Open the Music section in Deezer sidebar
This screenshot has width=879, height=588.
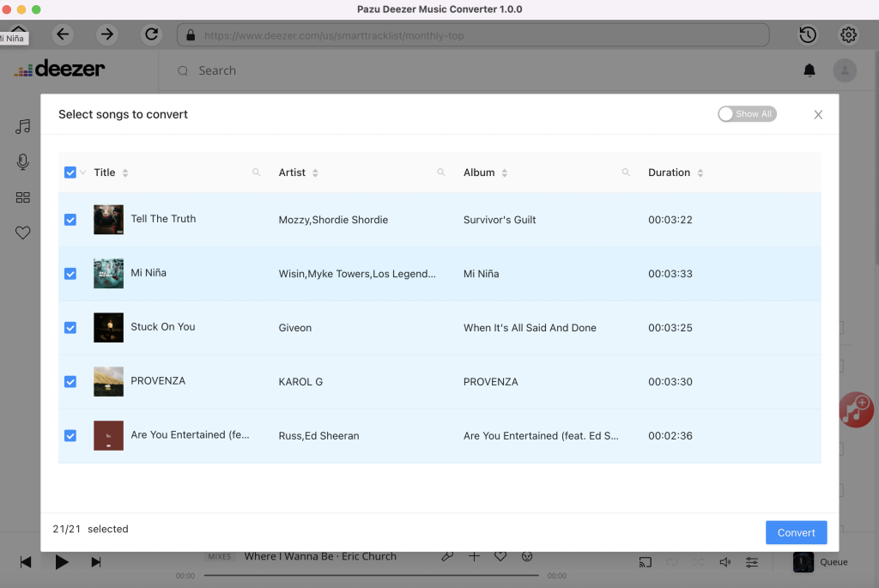pyautogui.click(x=23, y=127)
